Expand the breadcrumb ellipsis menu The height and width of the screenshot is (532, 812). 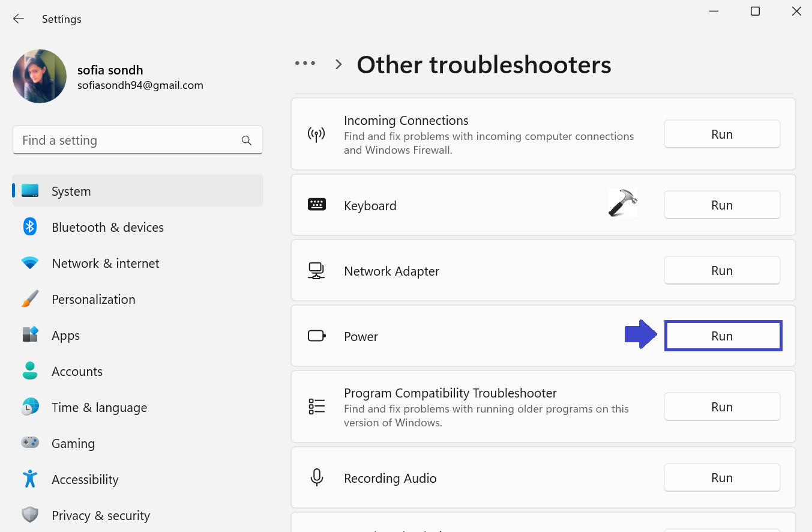305,64
